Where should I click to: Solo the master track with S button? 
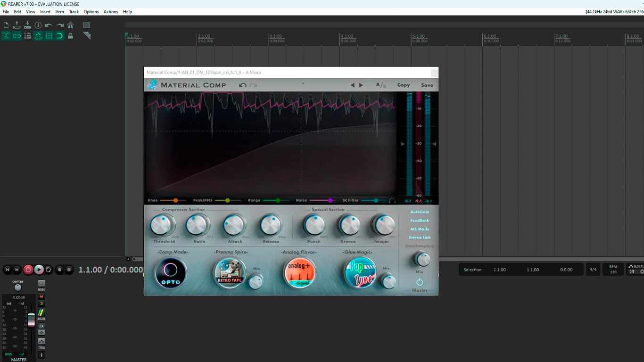point(41,304)
